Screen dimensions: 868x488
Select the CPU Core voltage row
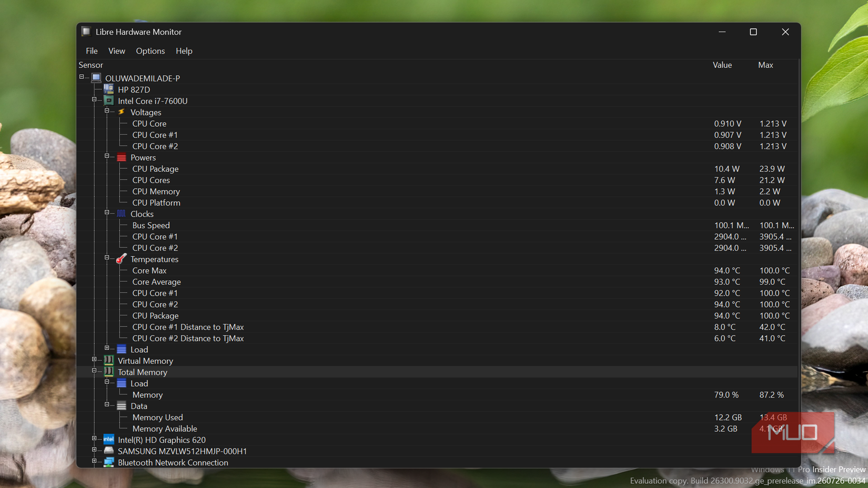[438, 124]
